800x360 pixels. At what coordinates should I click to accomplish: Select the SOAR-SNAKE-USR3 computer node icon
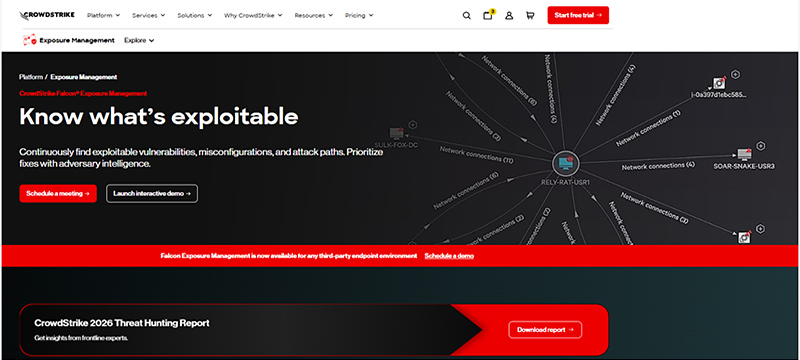tap(745, 155)
